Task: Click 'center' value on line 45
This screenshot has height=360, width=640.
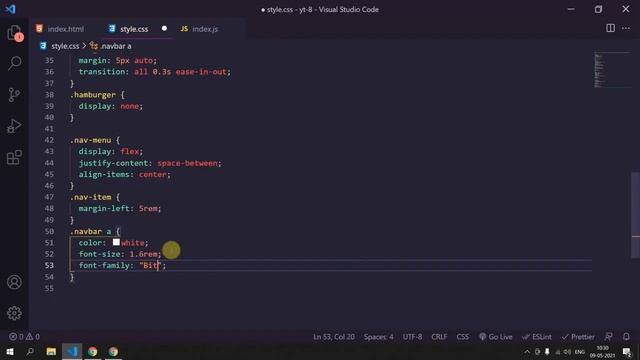Action: (x=153, y=174)
